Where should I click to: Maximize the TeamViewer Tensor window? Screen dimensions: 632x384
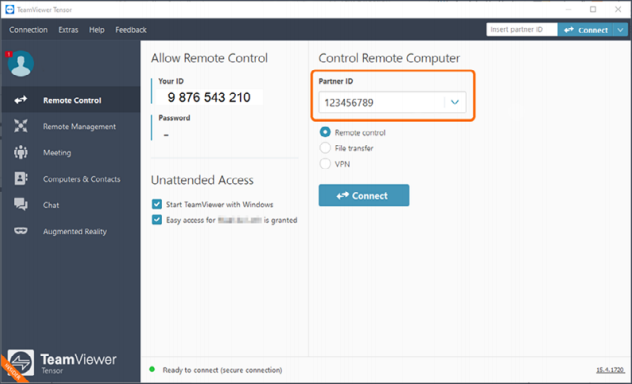(593, 9)
